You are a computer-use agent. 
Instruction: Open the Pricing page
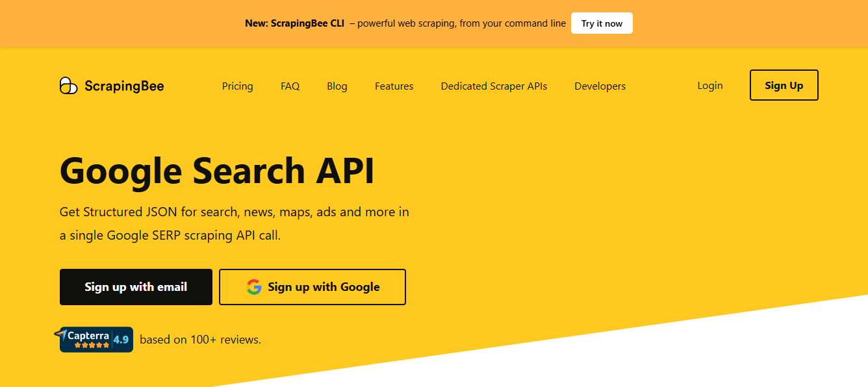click(237, 86)
